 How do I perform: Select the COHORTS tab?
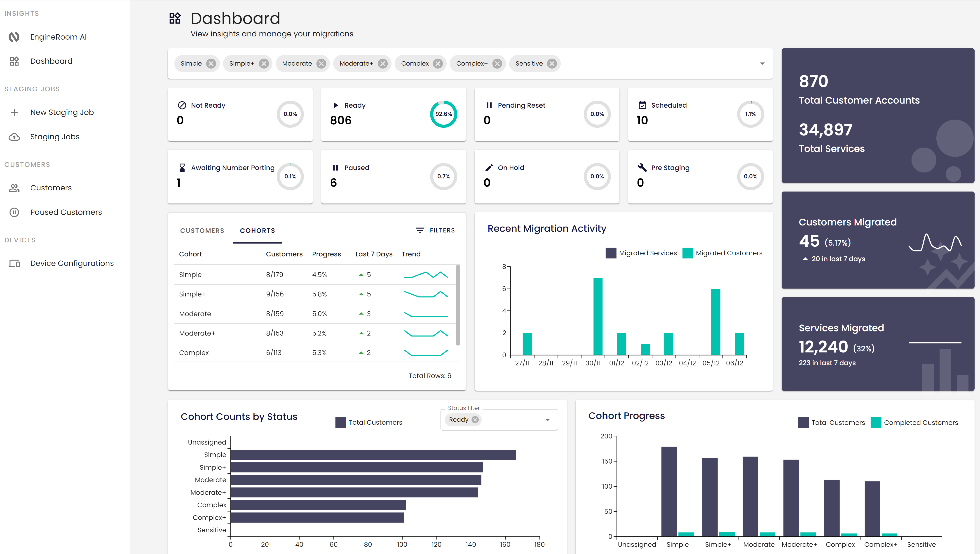point(257,231)
